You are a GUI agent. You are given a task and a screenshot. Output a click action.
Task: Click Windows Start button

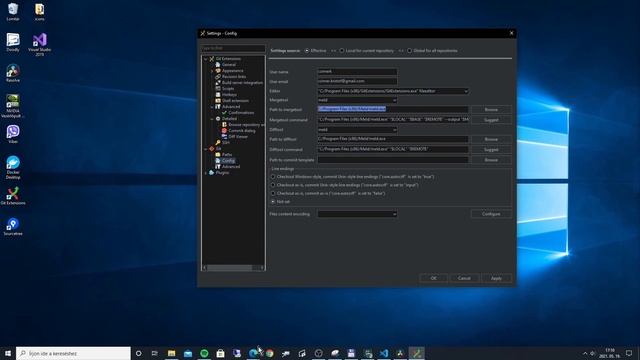8,353
